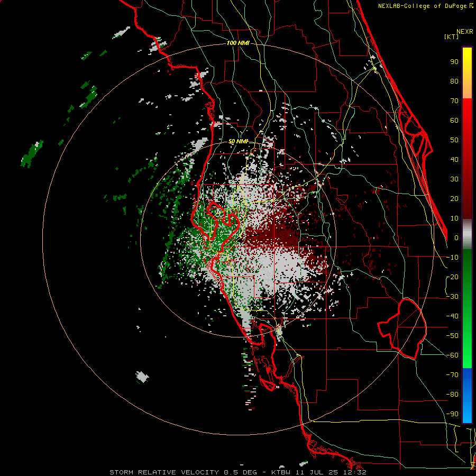Click the -20 value on velocity scale
The width and height of the screenshot is (476, 476).
452,277
